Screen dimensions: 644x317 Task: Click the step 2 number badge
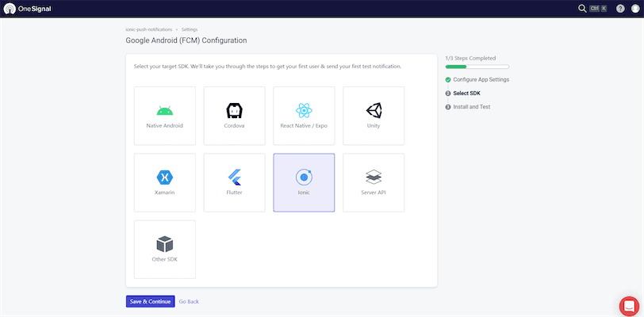(x=448, y=94)
